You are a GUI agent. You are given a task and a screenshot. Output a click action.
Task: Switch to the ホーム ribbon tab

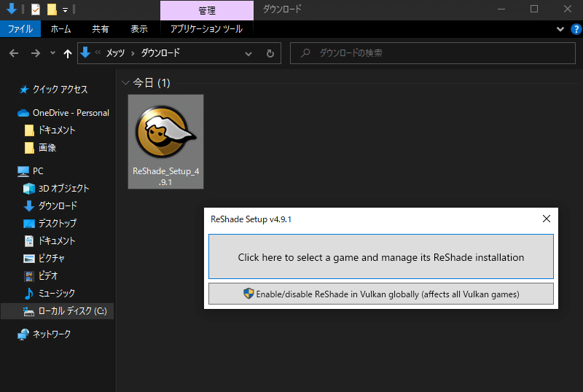click(x=60, y=29)
